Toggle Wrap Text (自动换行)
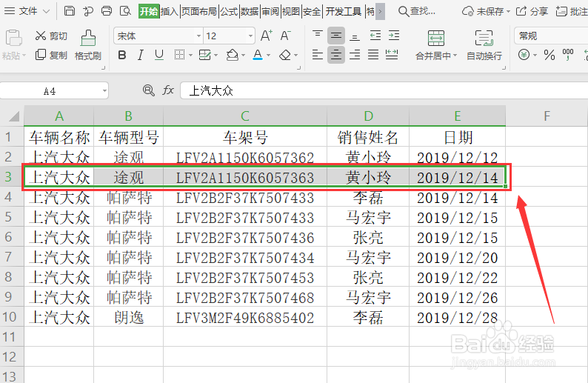Image resolution: width=588 pixels, height=383 pixels. pos(484,45)
